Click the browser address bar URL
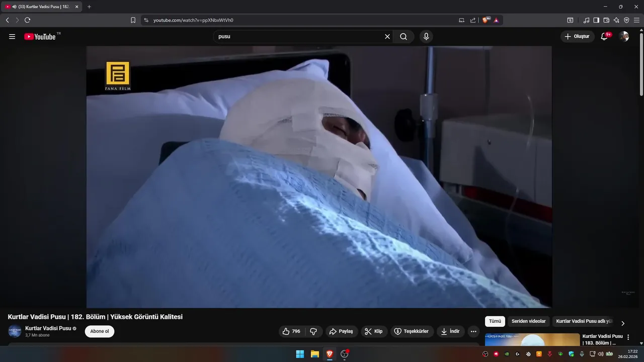 [193, 20]
